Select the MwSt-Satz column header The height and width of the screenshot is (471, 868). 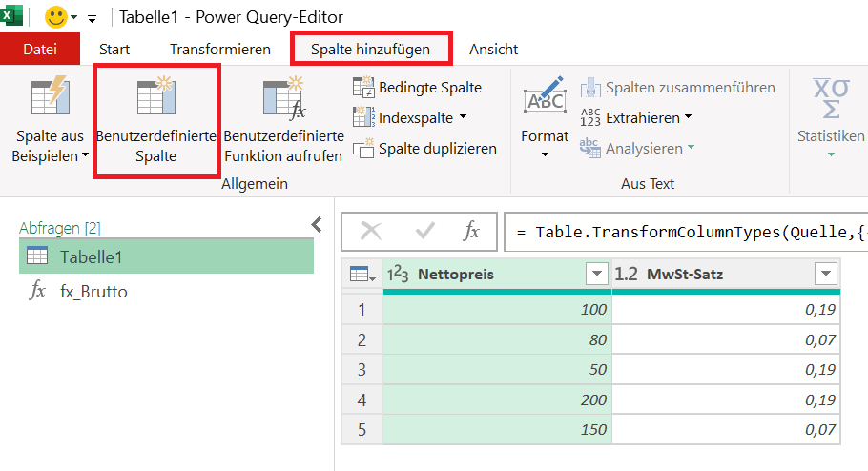pyautogui.click(x=726, y=274)
